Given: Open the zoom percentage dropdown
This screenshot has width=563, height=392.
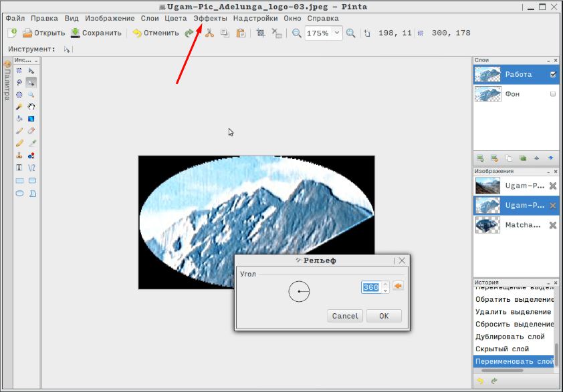Looking at the screenshot, I should tap(336, 33).
